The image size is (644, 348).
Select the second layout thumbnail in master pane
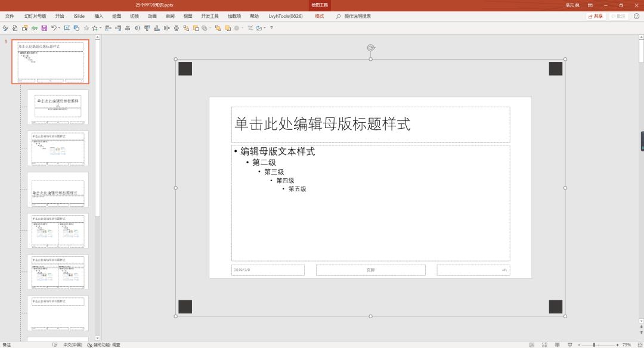point(58,107)
